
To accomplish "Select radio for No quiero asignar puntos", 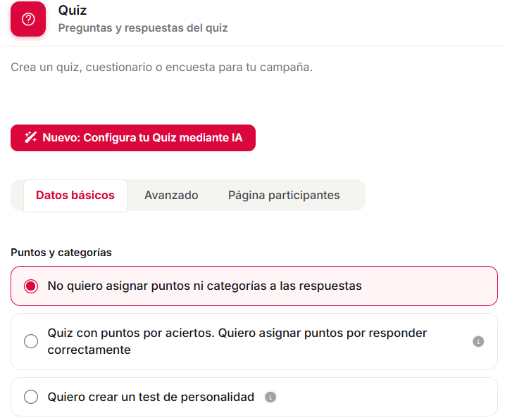I will point(31,286).
